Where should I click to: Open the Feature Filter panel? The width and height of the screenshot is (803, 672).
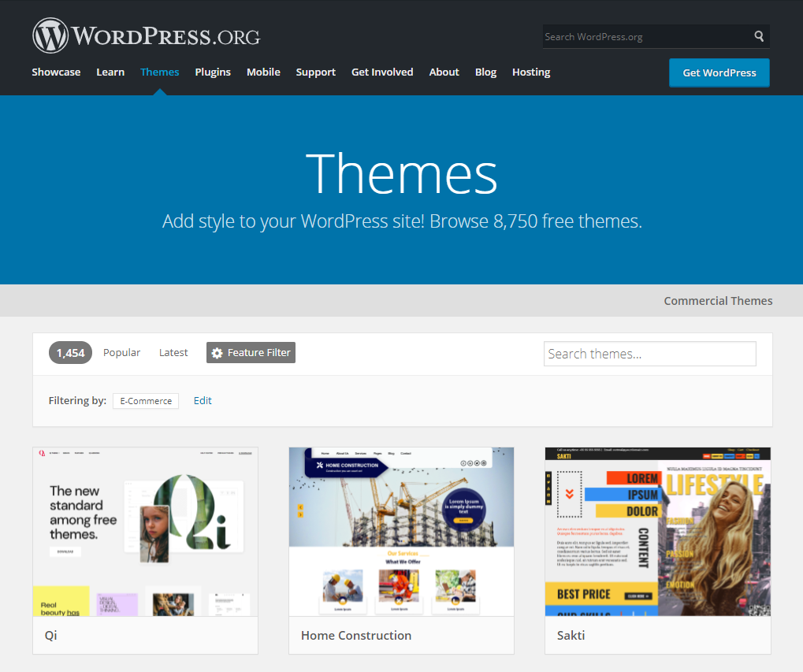[x=251, y=353]
